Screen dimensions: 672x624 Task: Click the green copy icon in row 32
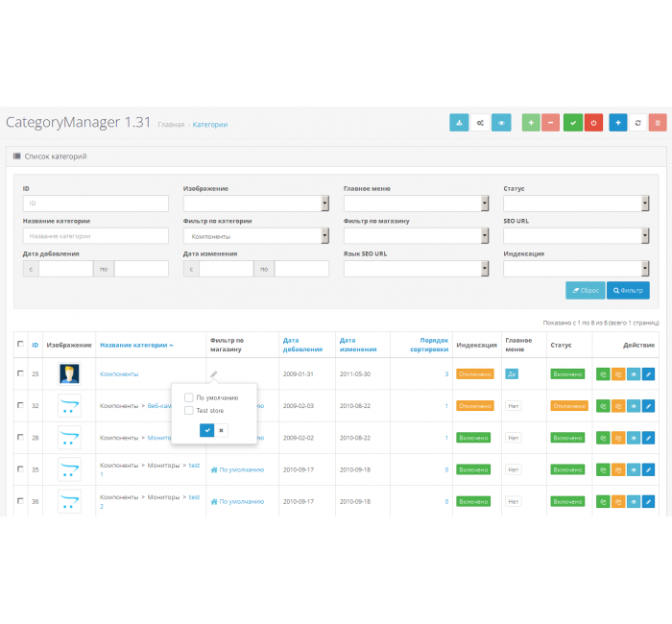tap(603, 406)
